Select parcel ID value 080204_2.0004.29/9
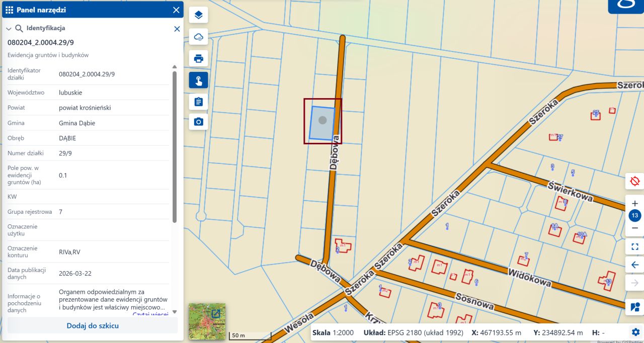This screenshot has width=644, height=343. coord(87,74)
